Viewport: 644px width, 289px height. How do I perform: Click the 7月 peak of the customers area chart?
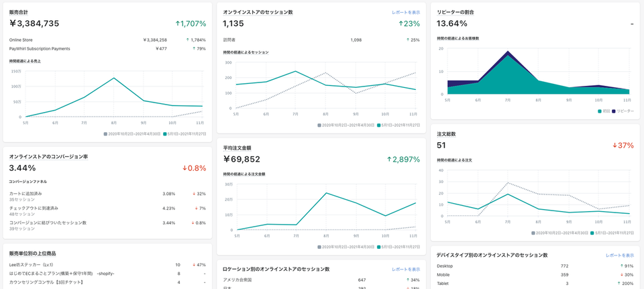click(508, 52)
